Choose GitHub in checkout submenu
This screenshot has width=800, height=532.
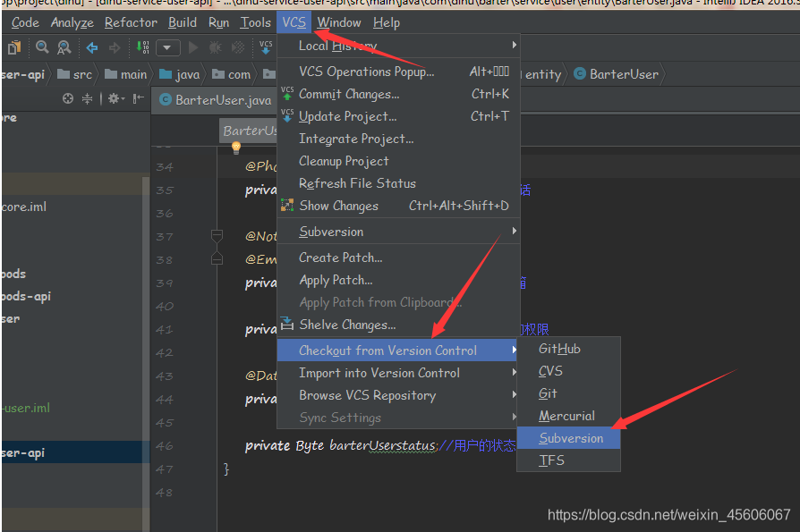coord(568,349)
